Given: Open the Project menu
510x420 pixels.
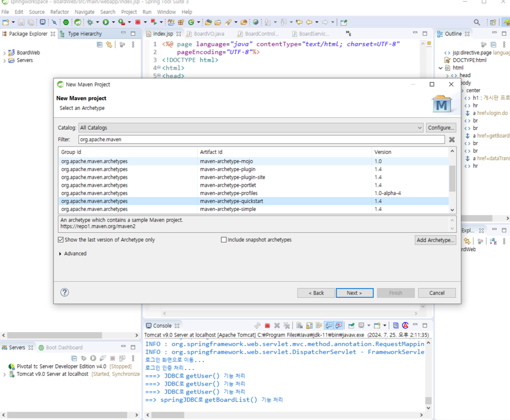Looking at the screenshot, I should pyautogui.click(x=129, y=12).
